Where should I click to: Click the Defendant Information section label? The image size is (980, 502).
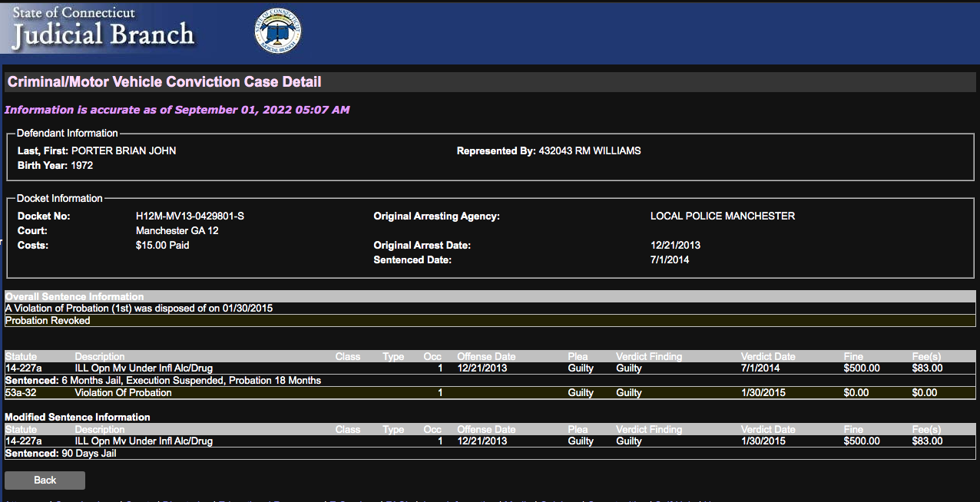pos(68,134)
